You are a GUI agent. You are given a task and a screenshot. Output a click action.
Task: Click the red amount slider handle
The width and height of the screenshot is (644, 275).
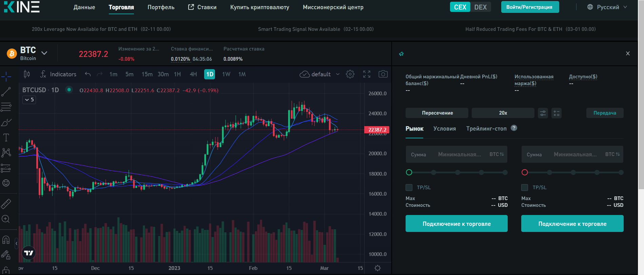525,173
